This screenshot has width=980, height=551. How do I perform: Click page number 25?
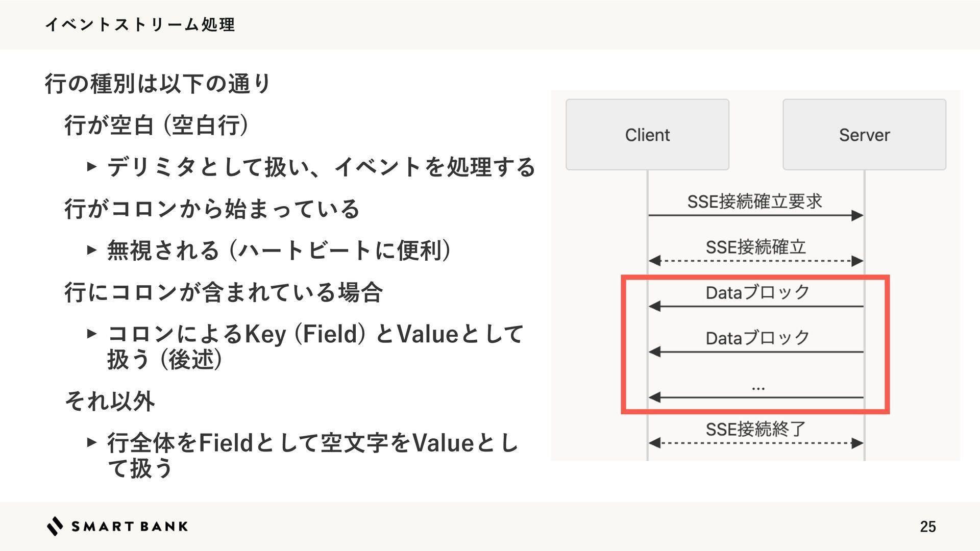click(x=928, y=527)
